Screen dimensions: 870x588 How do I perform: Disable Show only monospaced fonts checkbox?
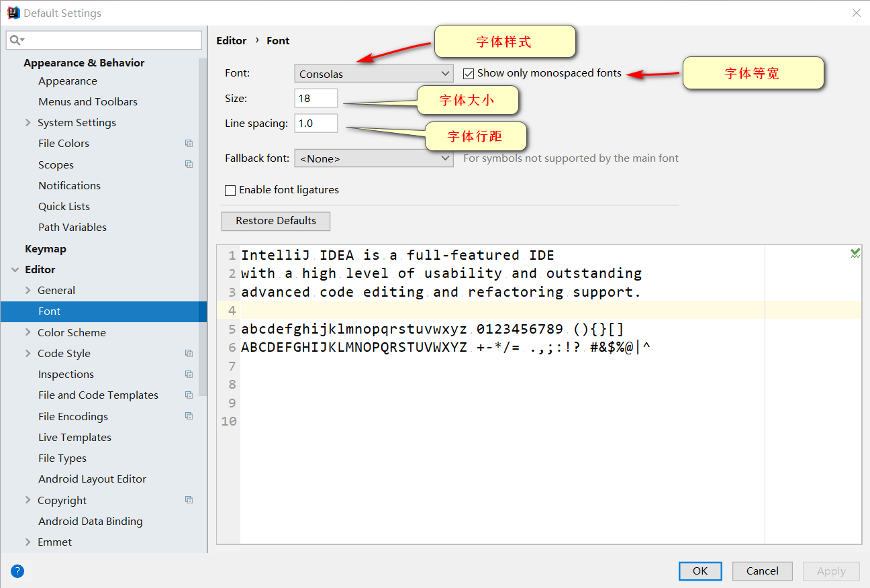(469, 74)
